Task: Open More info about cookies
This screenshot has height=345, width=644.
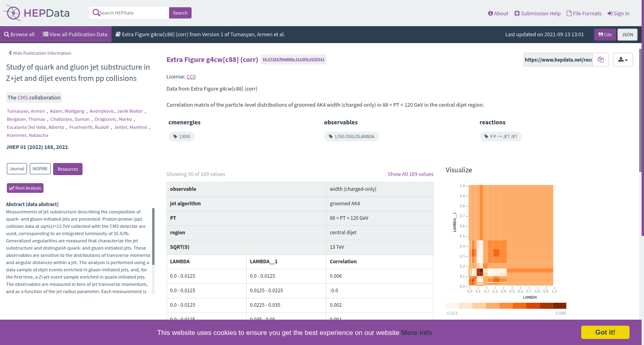Action: pos(417,333)
